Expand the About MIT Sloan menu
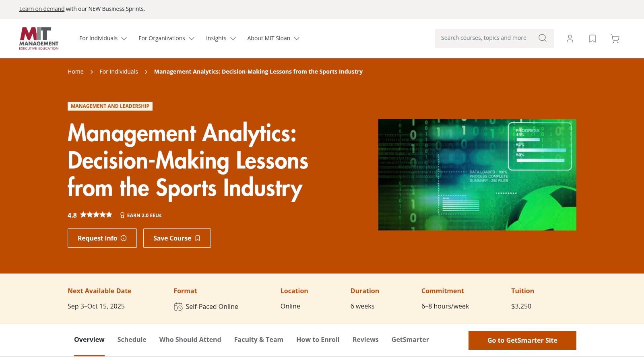Image resolution: width=644 pixels, height=362 pixels. pos(273,38)
